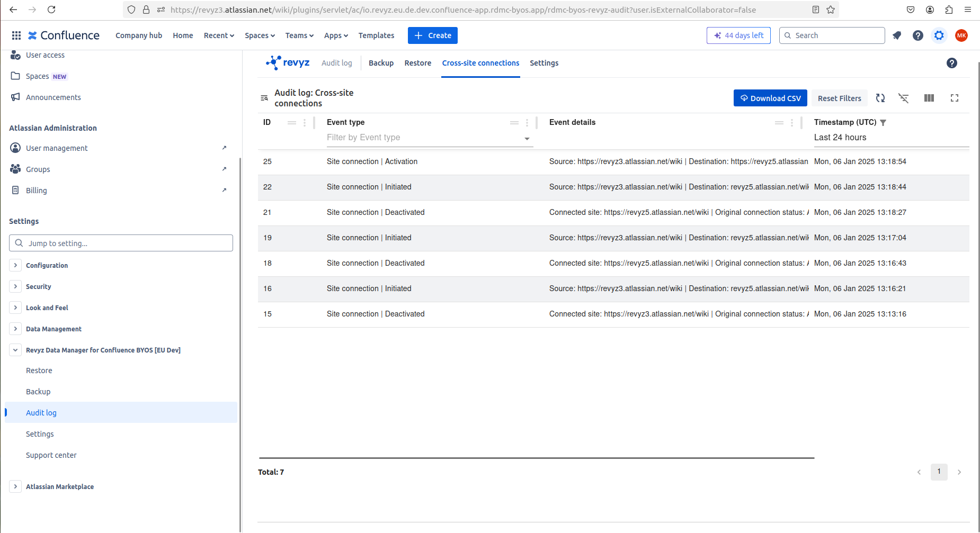Toggle the filter-off icon
This screenshot has width=980, height=533.
[904, 98]
